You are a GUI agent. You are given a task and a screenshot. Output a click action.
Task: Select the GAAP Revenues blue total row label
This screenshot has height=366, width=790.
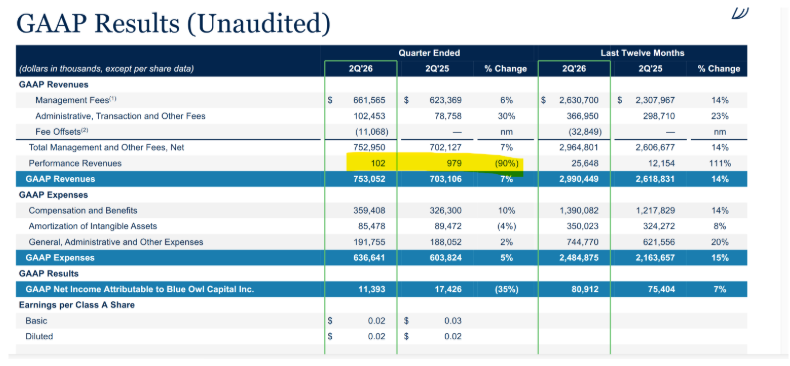[60, 179]
